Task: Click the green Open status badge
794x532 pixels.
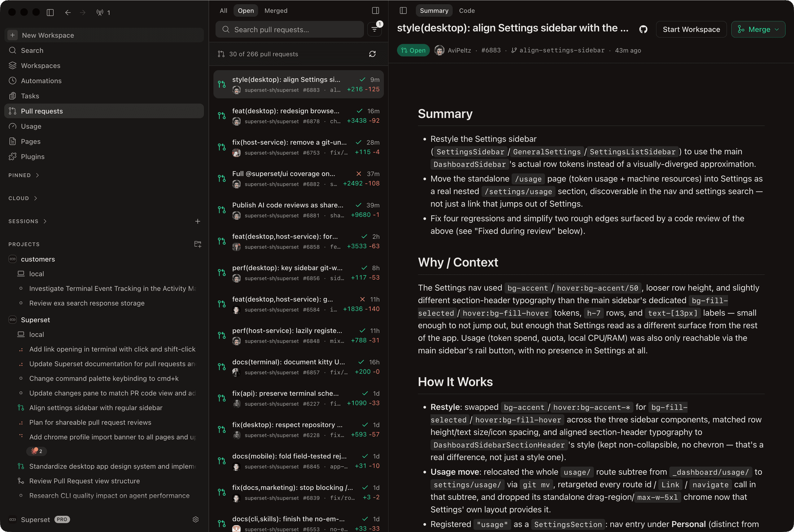Action: pos(413,51)
